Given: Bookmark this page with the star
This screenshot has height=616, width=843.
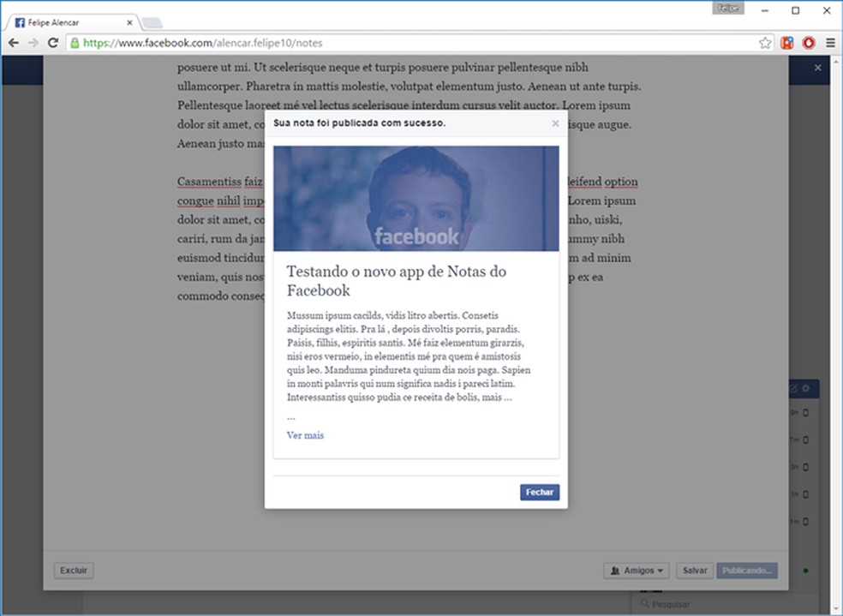Looking at the screenshot, I should (x=765, y=43).
